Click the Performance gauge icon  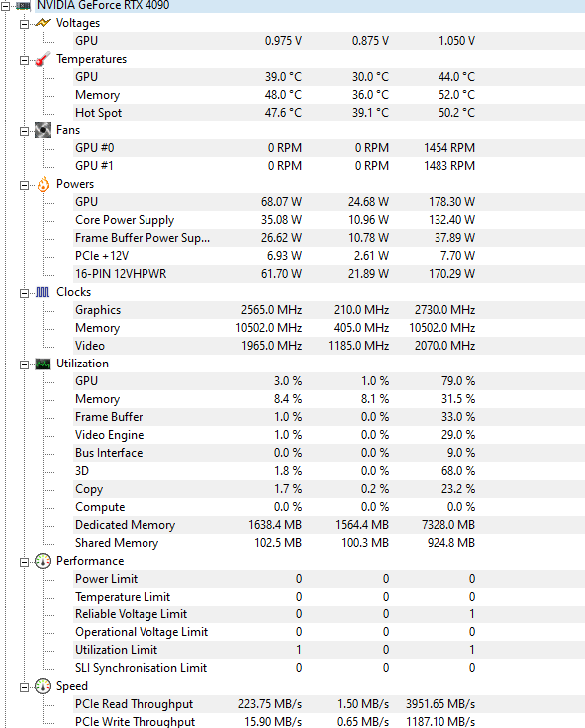43,561
